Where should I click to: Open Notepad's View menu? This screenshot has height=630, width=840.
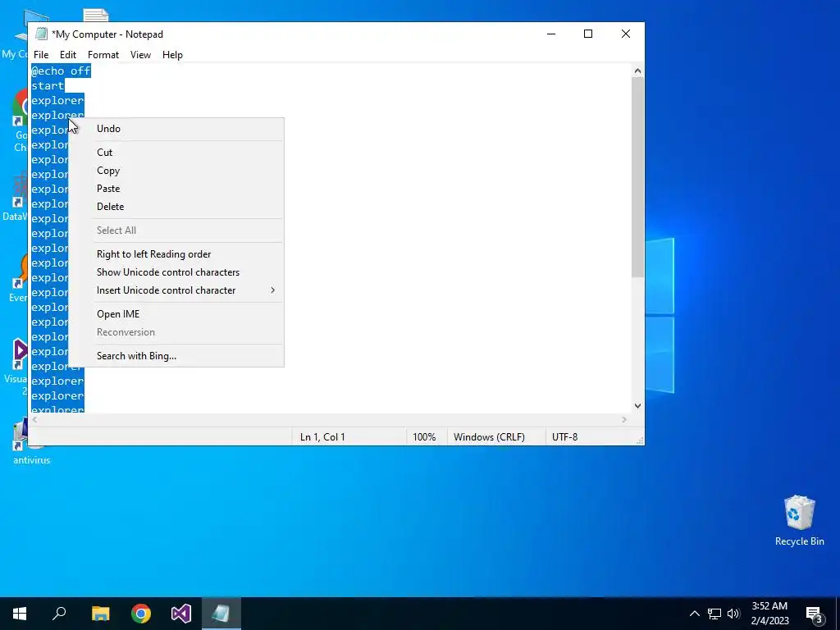(x=140, y=55)
